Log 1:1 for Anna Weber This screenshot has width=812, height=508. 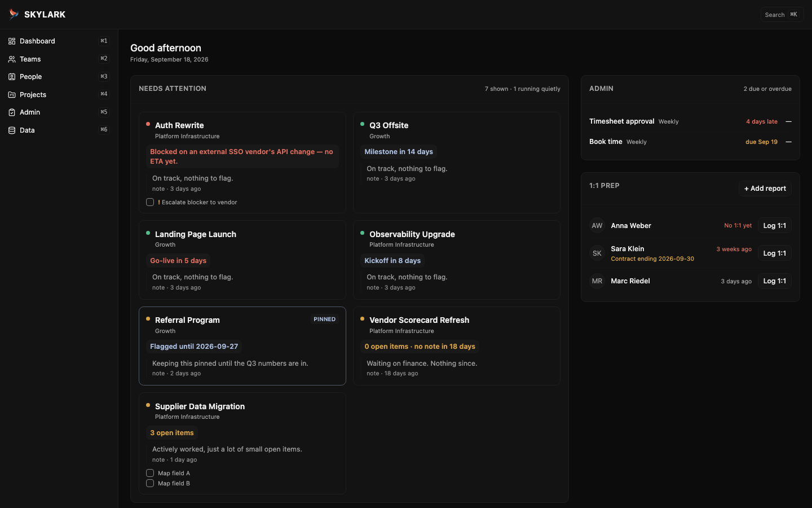coord(774,226)
